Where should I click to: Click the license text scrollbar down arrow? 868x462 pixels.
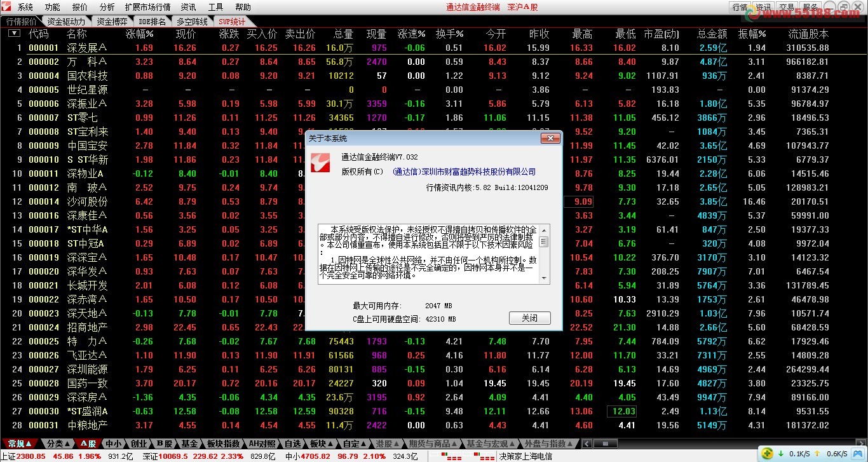544,278
